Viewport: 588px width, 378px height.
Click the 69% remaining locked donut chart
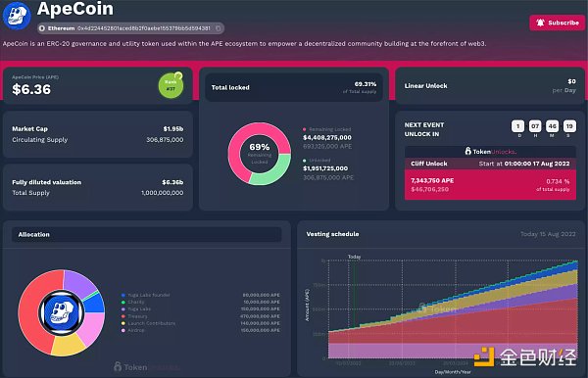pos(259,154)
